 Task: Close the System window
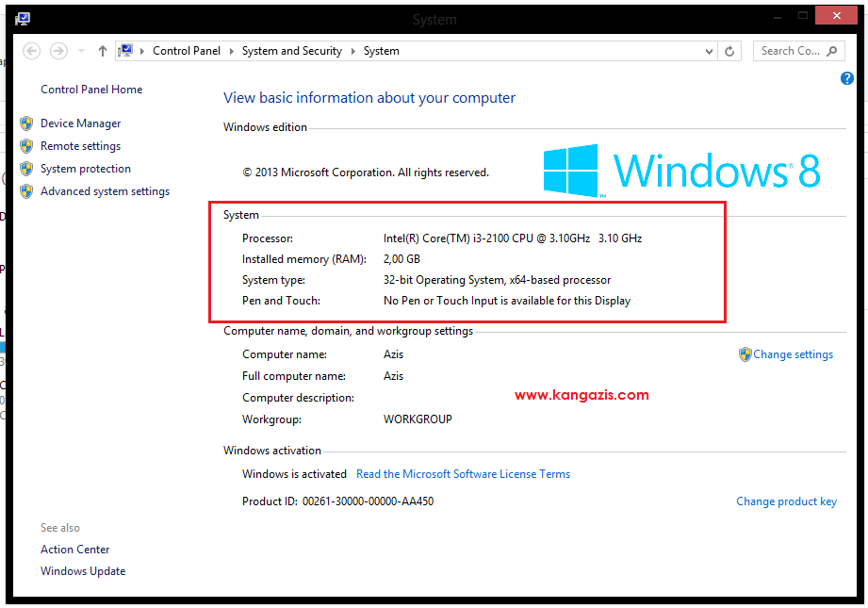coord(837,15)
